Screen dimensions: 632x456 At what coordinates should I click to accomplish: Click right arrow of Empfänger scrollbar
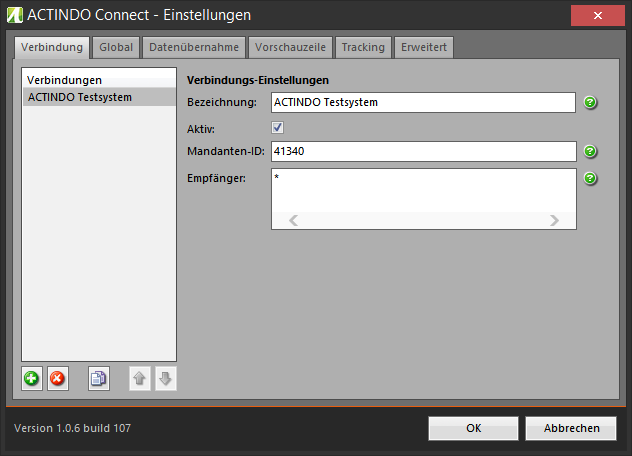[x=555, y=221]
